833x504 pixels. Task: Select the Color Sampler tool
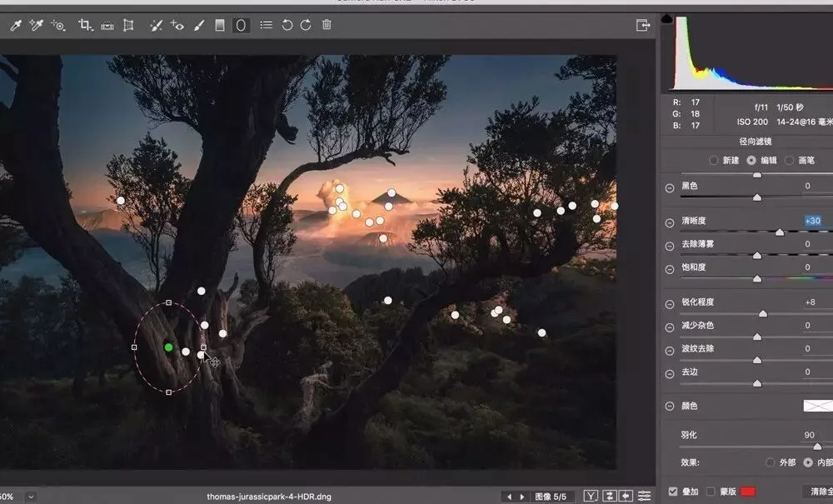[36, 25]
